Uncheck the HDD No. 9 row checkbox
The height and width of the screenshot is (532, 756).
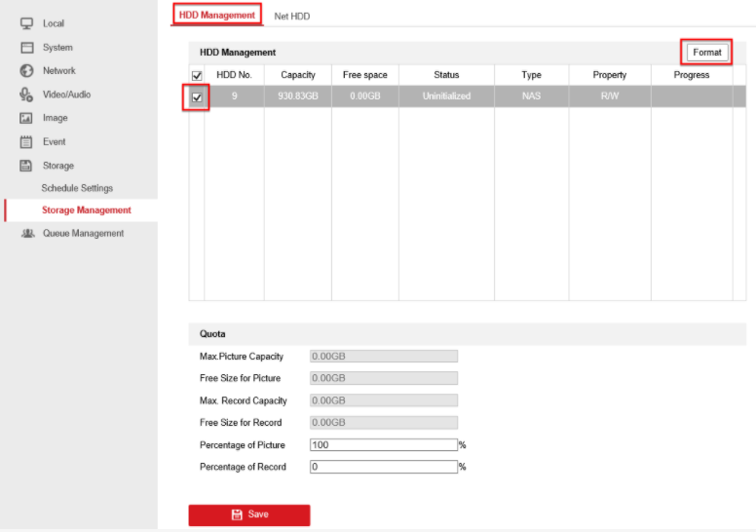click(x=197, y=97)
